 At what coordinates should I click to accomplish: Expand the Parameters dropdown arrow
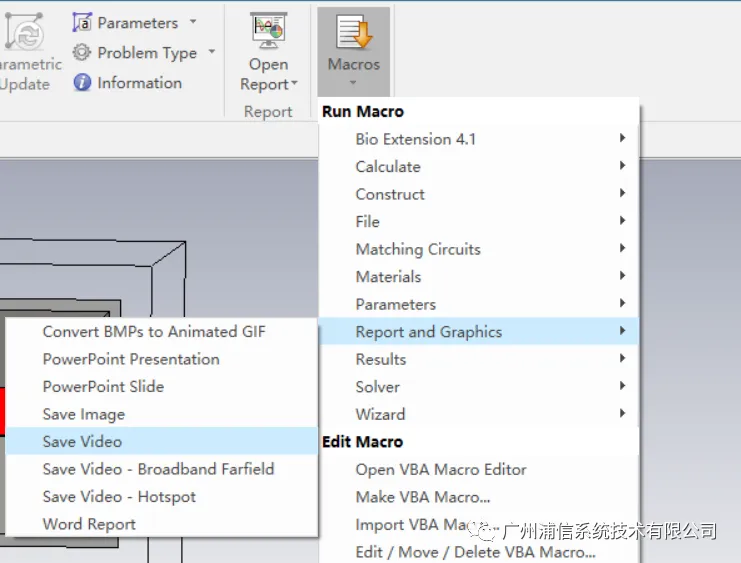coord(193,22)
